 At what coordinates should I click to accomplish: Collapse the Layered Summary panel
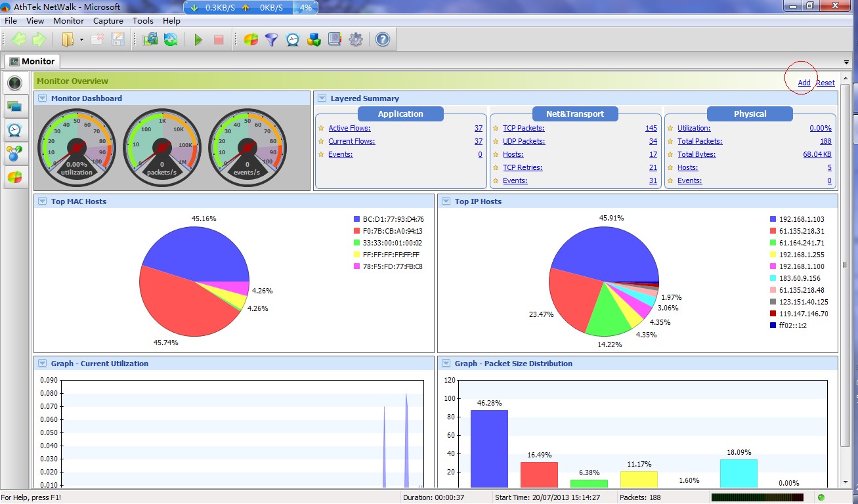[x=322, y=98]
